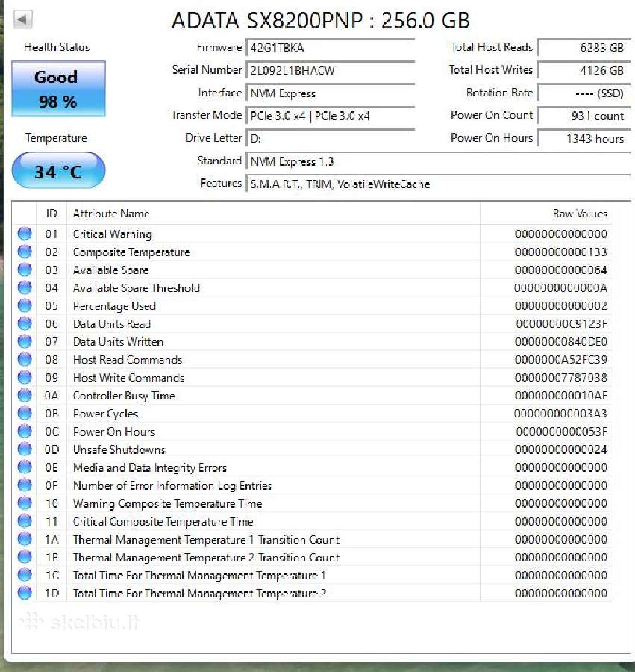
Task: Click the Standard field NVM Express 1.3
Action: click(x=437, y=161)
